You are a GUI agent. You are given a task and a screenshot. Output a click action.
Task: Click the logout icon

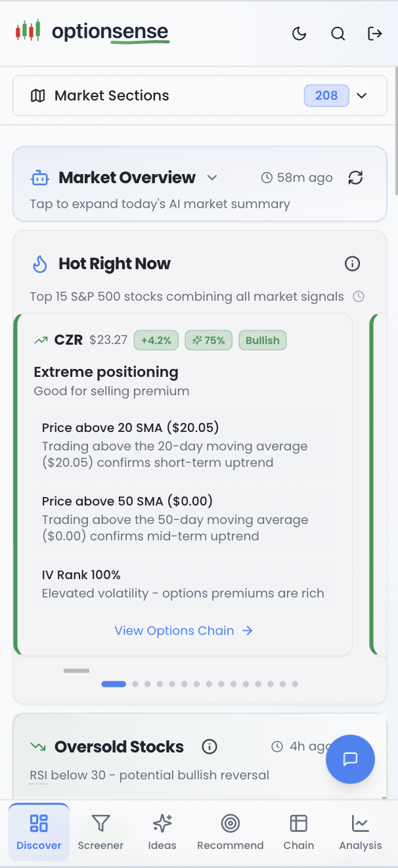375,33
